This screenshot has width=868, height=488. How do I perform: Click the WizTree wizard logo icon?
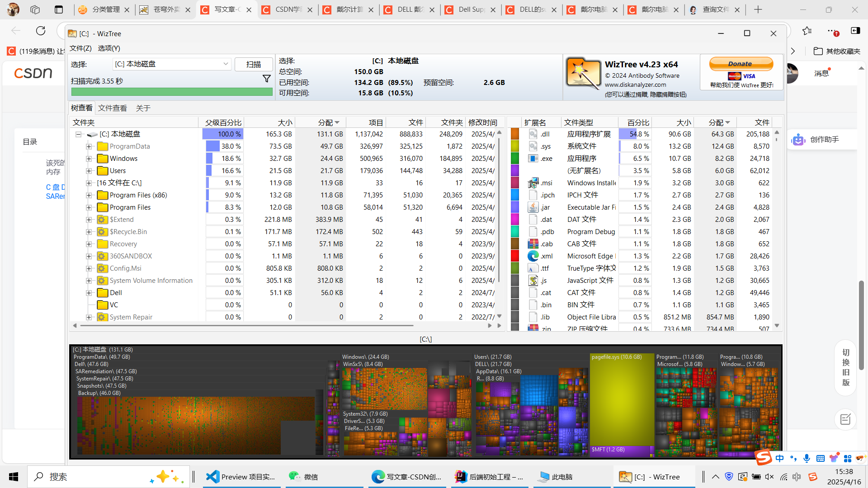tap(583, 73)
